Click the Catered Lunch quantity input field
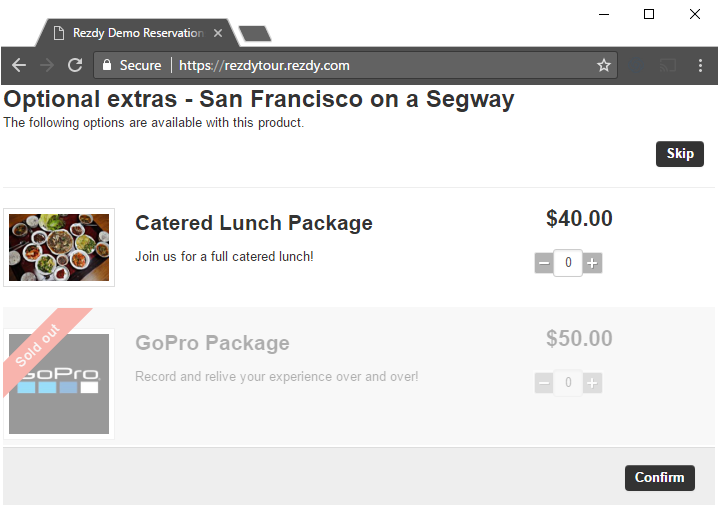The image size is (718, 505). tap(568, 263)
